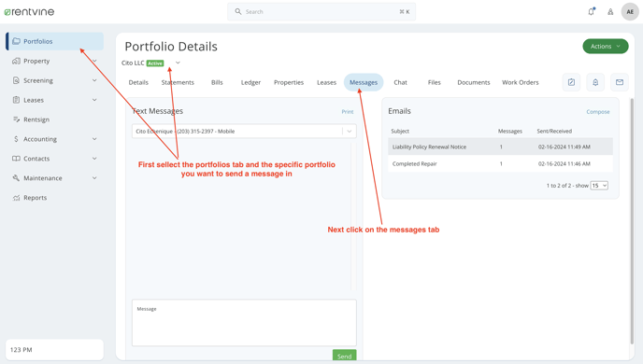Switch to the Documents tab

(x=474, y=82)
